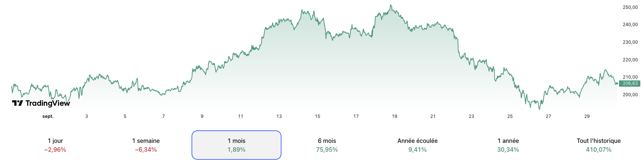The height and width of the screenshot is (166, 644).
Task: Click date 7 on the time axis
Action: 164,116
